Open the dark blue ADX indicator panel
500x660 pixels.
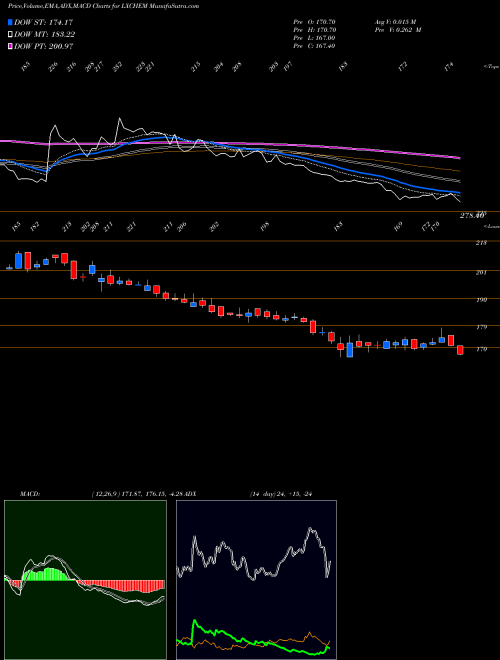click(256, 580)
